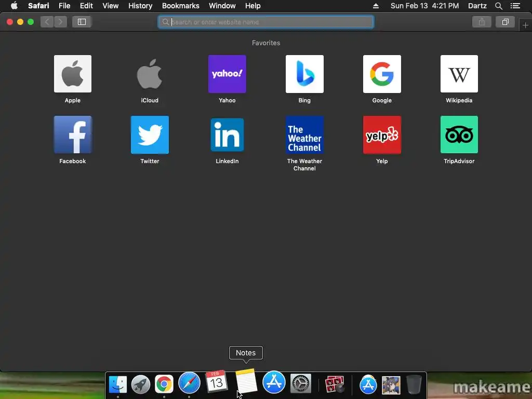Open the Yahoo favorite

point(227,74)
